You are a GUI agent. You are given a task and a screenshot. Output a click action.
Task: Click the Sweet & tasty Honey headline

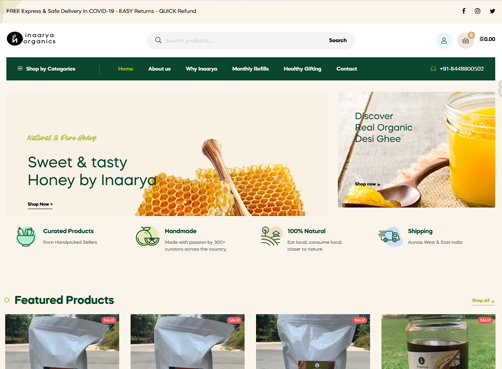click(x=92, y=171)
